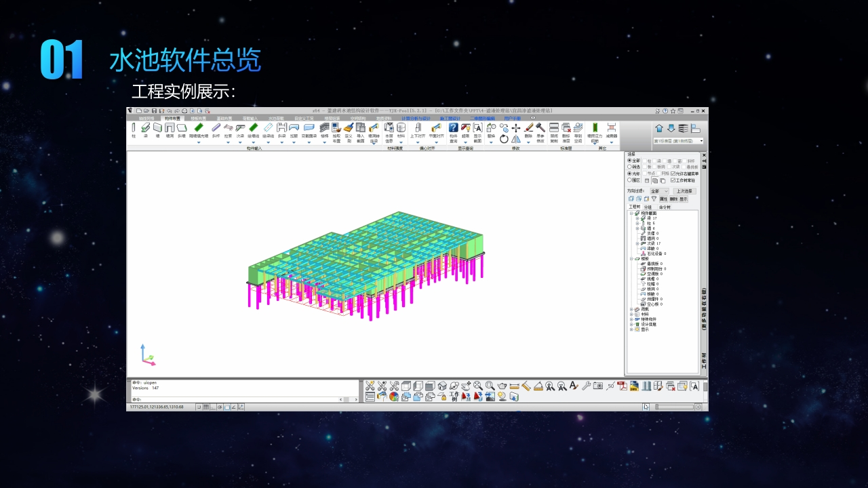Click the 构件查询 question mark icon
Viewport: 868px width, 488px height.
point(453,129)
